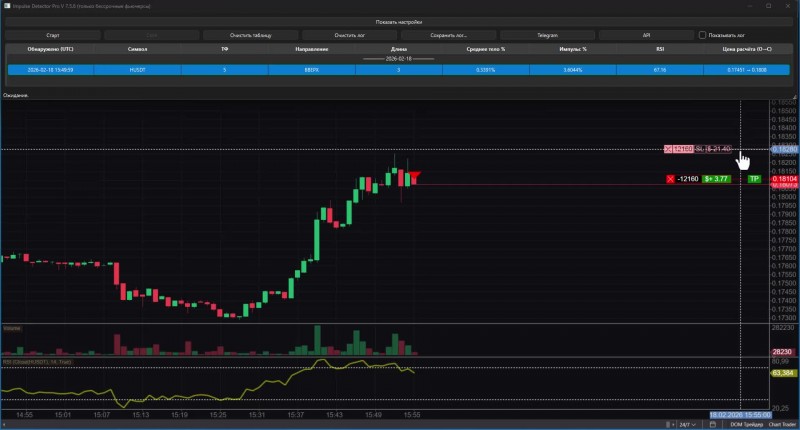Viewport: 800px width, 430px height.
Task: Click the Volume indicator label
Action: pos(12,328)
